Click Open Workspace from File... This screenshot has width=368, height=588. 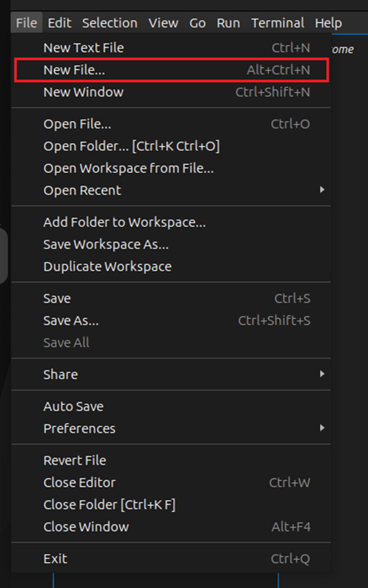click(x=128, y=168)
